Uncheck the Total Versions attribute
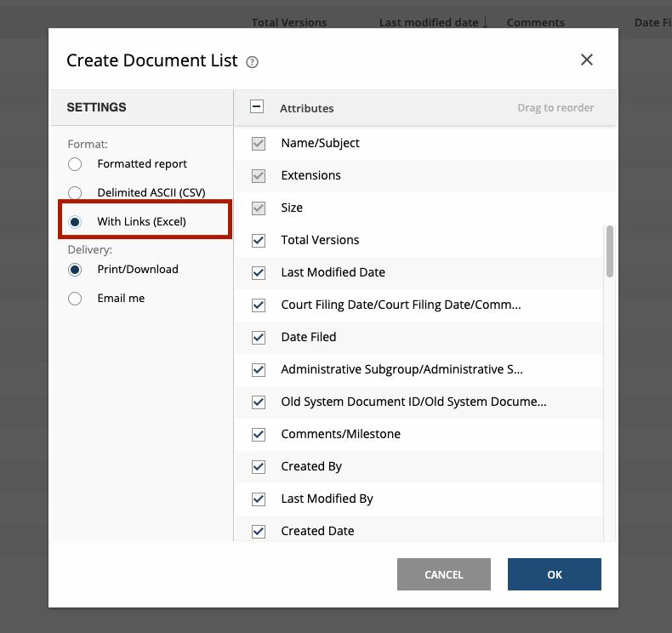The width and height of the screenshot is (672, 633). (x=259, y=241)
